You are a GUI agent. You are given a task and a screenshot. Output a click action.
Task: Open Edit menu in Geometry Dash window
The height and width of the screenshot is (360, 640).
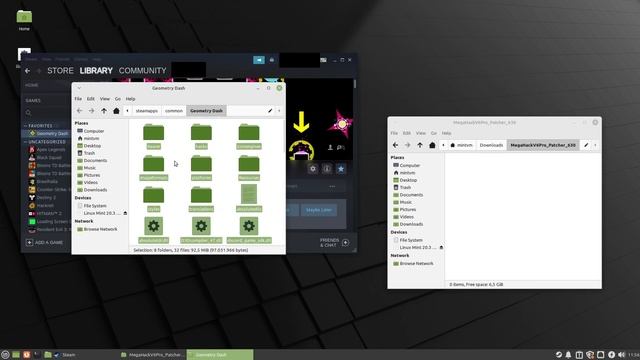click(91, 99)
